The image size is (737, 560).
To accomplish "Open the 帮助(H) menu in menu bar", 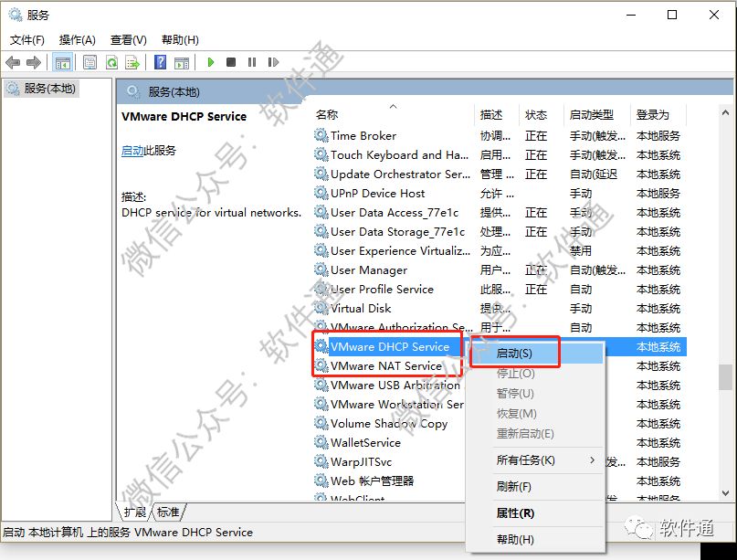I will 180,40.
